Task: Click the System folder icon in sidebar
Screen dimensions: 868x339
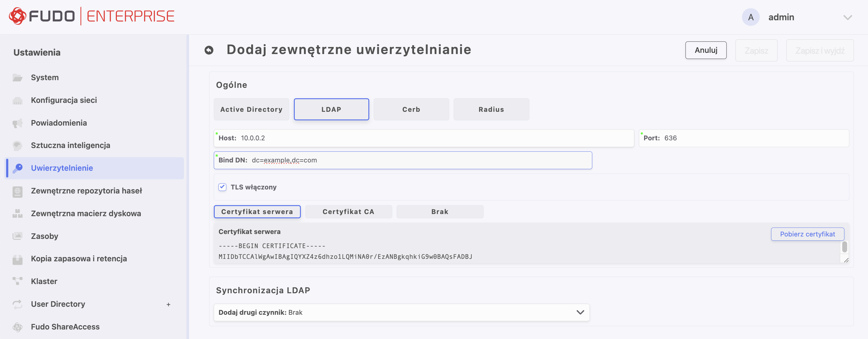Action: click(x=17, y=78)
